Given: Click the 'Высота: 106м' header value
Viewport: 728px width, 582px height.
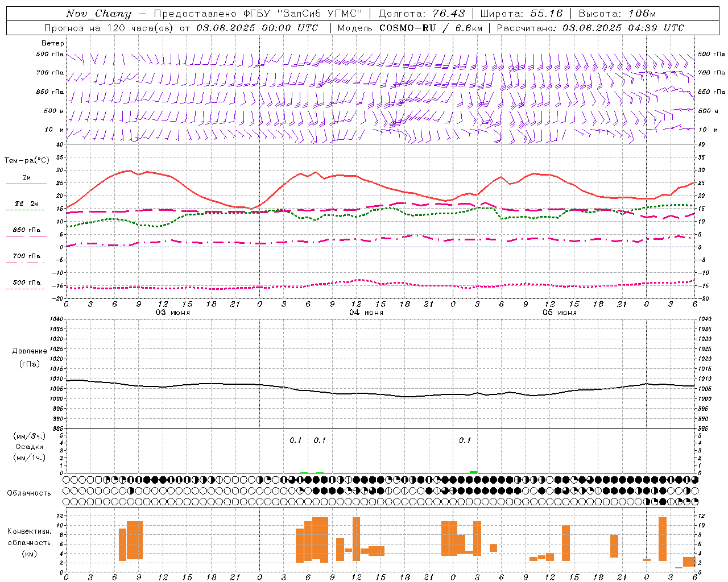Looking at the screenshot, I should (x=617, y=14).
